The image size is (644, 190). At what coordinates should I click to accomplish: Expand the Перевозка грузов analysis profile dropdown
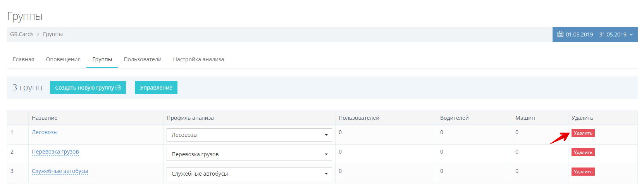point(249,154)
